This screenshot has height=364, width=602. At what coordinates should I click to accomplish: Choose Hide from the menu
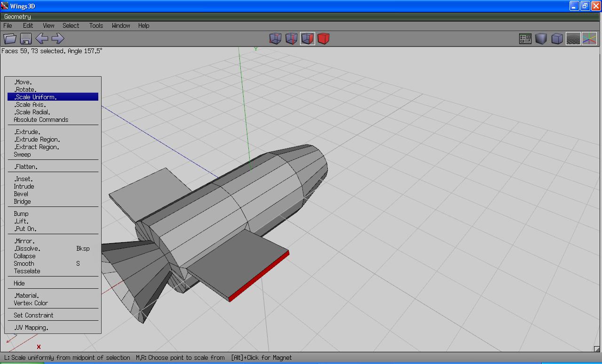[x=53, y=283]
